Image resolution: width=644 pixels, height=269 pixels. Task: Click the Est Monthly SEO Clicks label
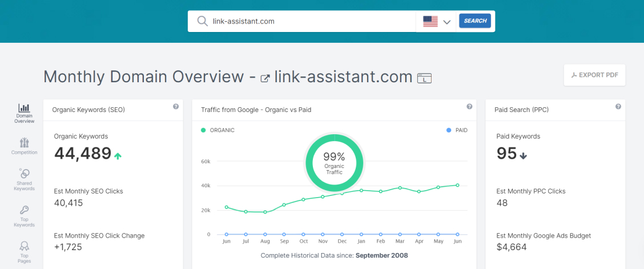click(x=88, y=191)
